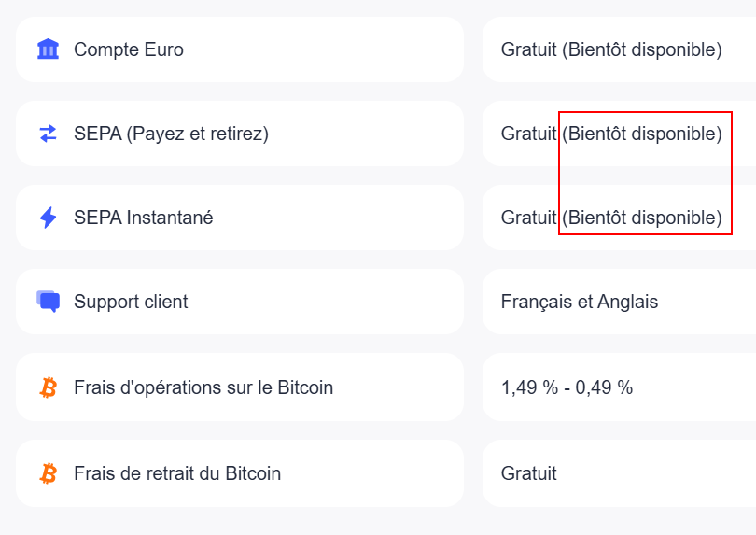Click the transfer arrows icon for SEPA
Viewport: 756px width, 535px height.
pos(48,134)
